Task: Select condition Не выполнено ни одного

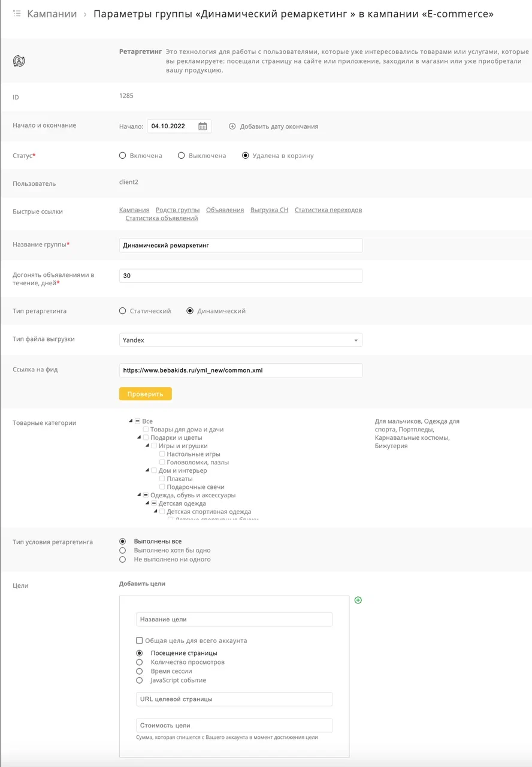Action: coord(123,560)
